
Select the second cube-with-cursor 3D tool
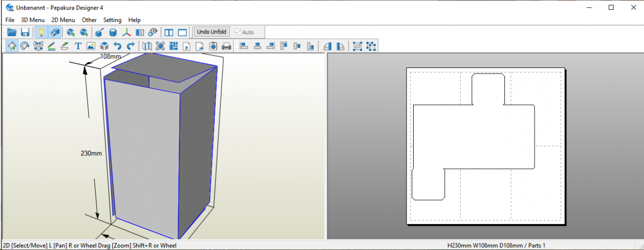click(x=84, y=32)
